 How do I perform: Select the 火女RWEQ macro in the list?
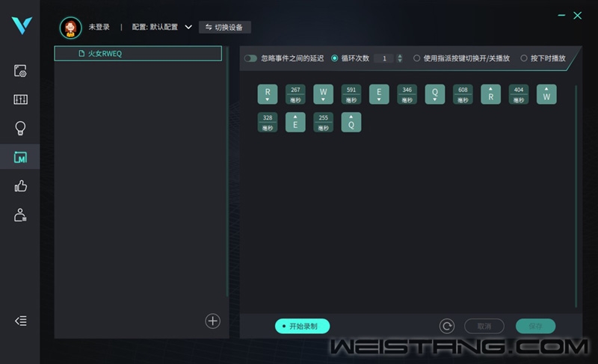[x=138, y=54]
